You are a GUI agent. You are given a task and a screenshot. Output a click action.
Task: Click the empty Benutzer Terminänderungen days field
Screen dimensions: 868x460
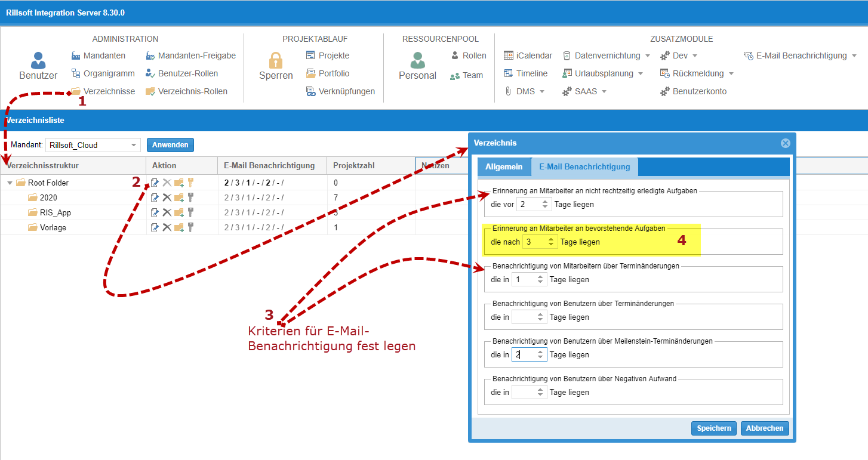point(530,317)
